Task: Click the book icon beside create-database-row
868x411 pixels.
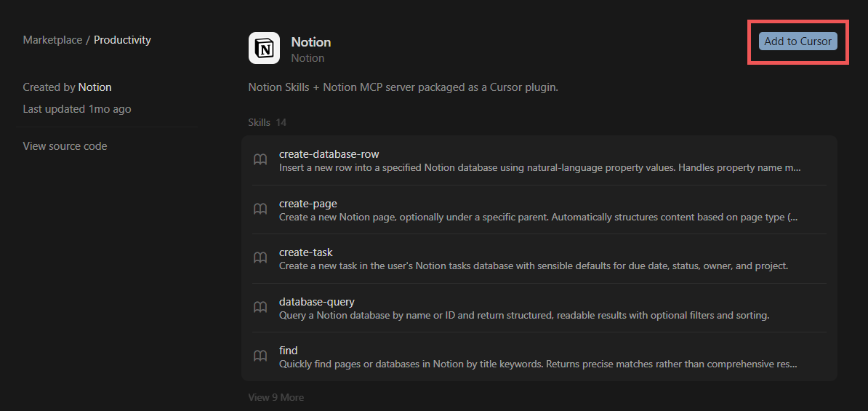Action: [260, 160]
